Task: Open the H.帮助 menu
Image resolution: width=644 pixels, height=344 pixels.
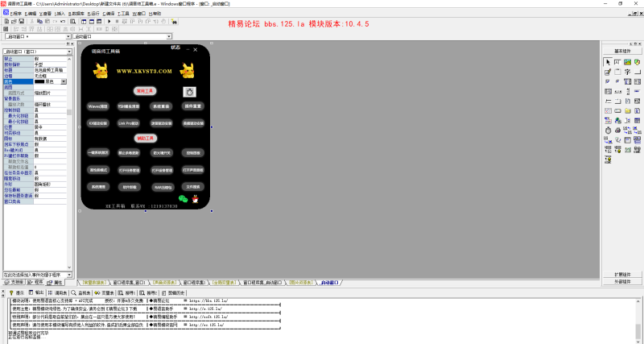Action: click(155, 14)
